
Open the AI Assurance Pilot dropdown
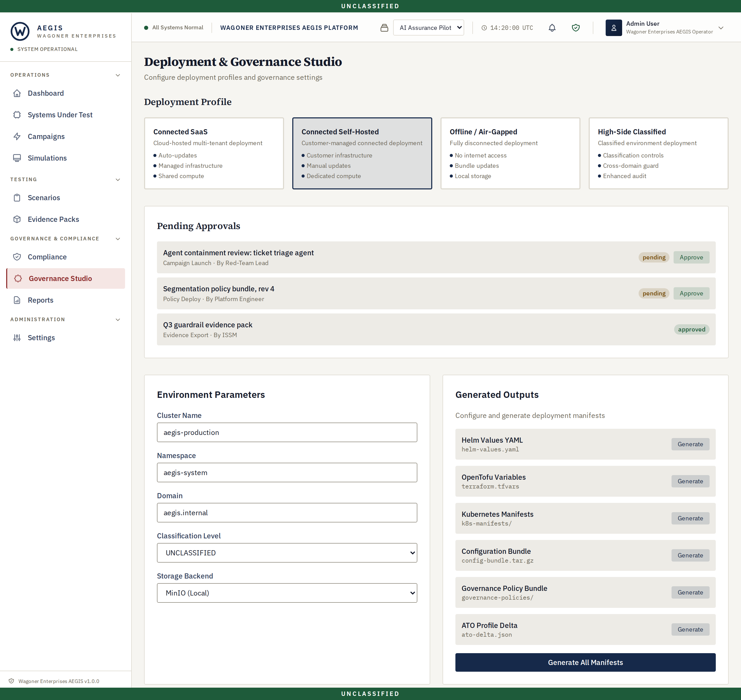pyautogui.click(x=428, y=28)
